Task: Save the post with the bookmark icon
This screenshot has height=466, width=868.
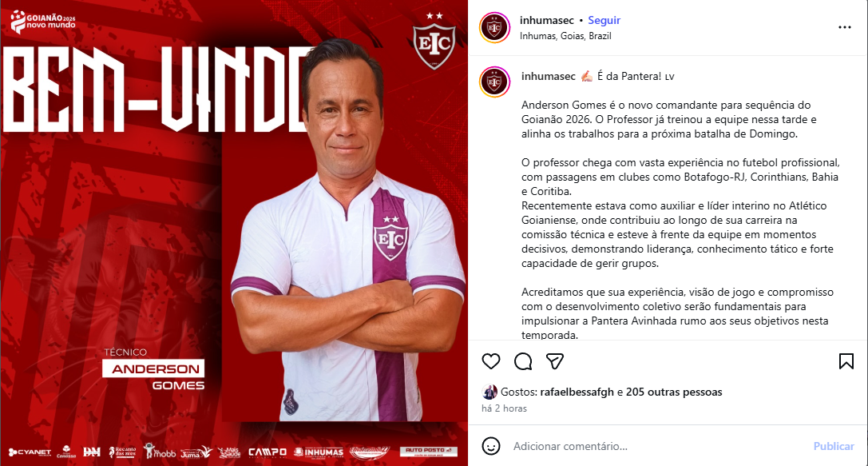Action: click(846, 361)
